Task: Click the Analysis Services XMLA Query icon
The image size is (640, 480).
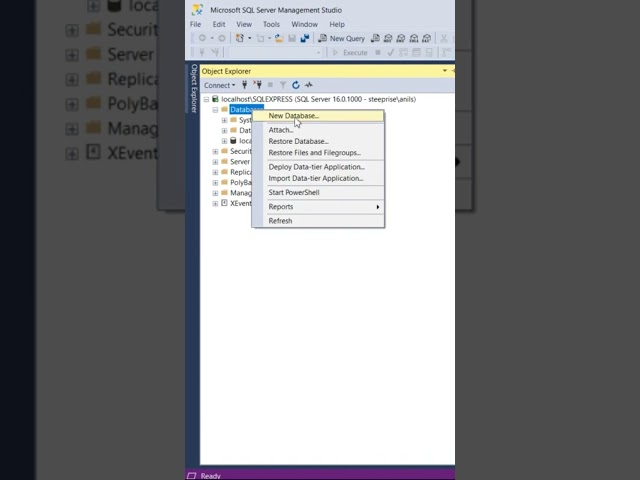Action: [x=414, y=38]
